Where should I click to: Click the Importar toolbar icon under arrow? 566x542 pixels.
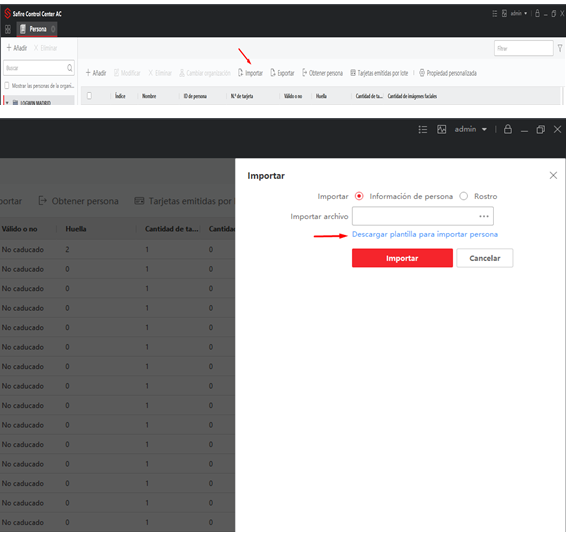[250, 73]
